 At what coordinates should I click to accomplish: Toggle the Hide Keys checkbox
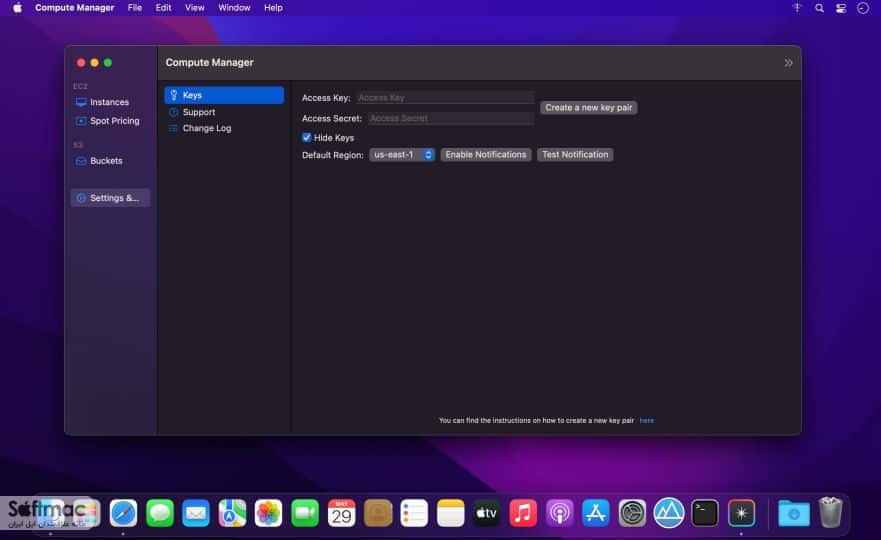coord(307,138)
